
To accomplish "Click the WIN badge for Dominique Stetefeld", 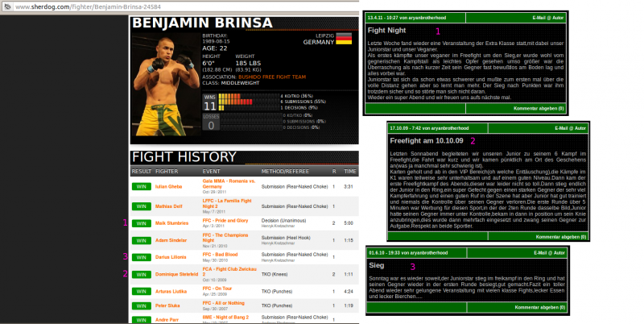I will [x=142, y=274].
